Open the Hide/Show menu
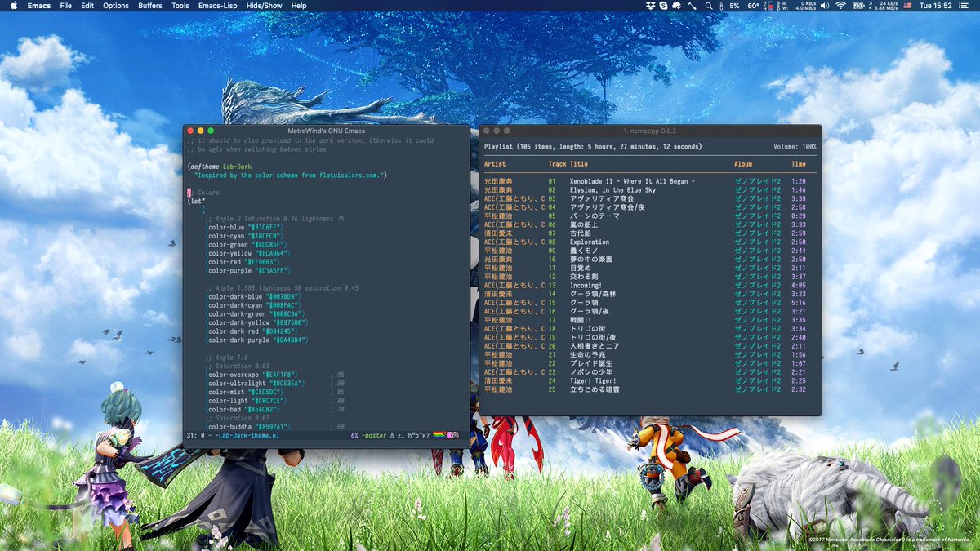The width and height of the screenshot is (980, 551). point(265,6)
